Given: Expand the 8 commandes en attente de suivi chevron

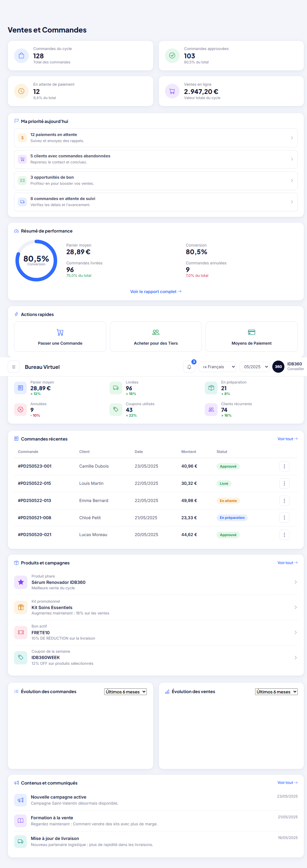Looking at the screenshot, I should (292, 202).
